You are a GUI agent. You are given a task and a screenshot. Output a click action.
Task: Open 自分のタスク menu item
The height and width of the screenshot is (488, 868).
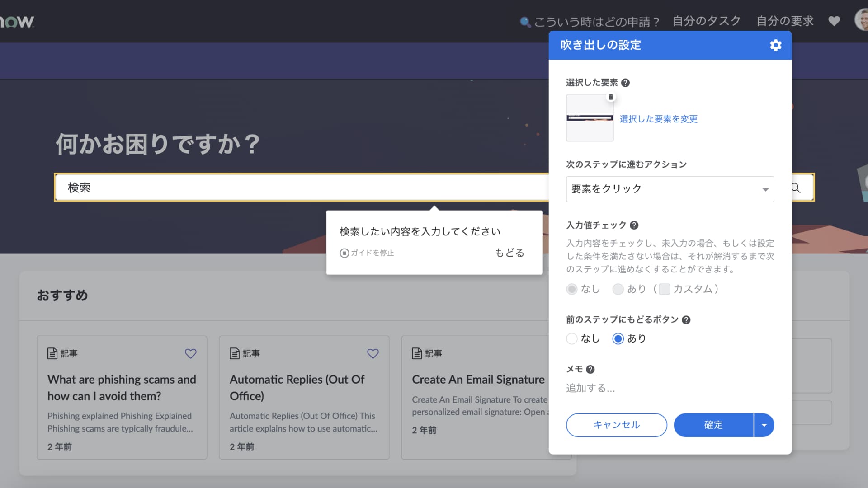[706, 21]
